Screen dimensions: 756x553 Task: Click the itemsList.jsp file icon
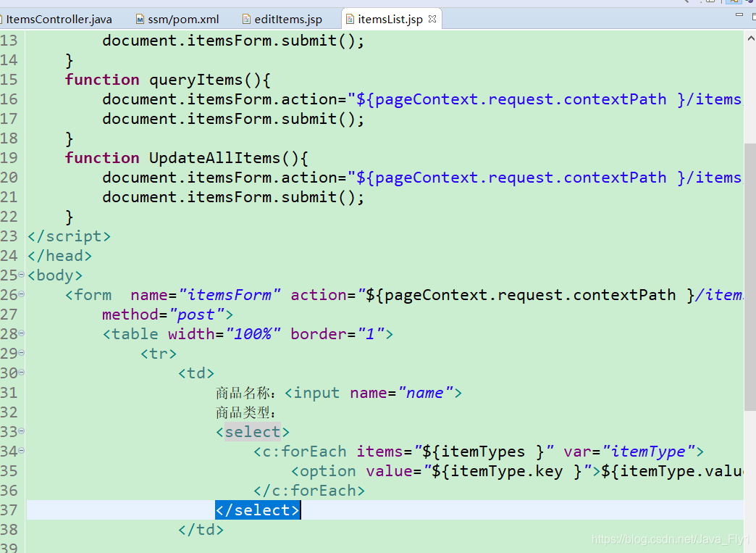[x=350, y=20]
